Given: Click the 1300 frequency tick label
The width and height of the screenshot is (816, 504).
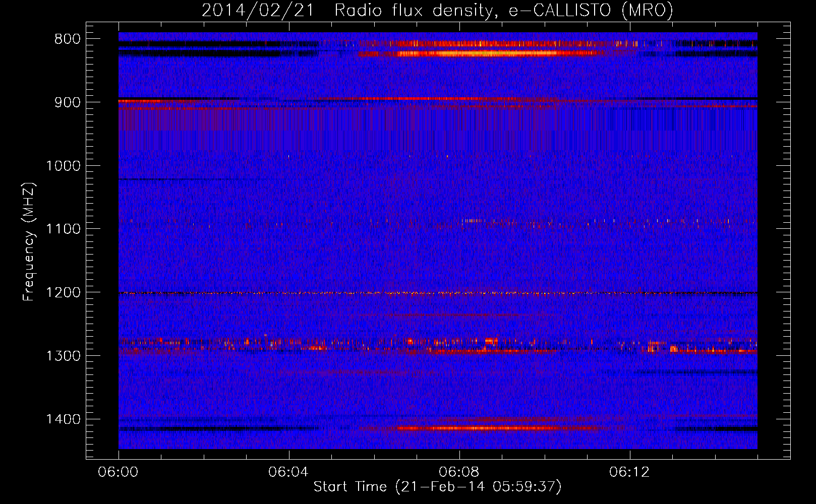Looking at the screenshot, I should point(63,356).
